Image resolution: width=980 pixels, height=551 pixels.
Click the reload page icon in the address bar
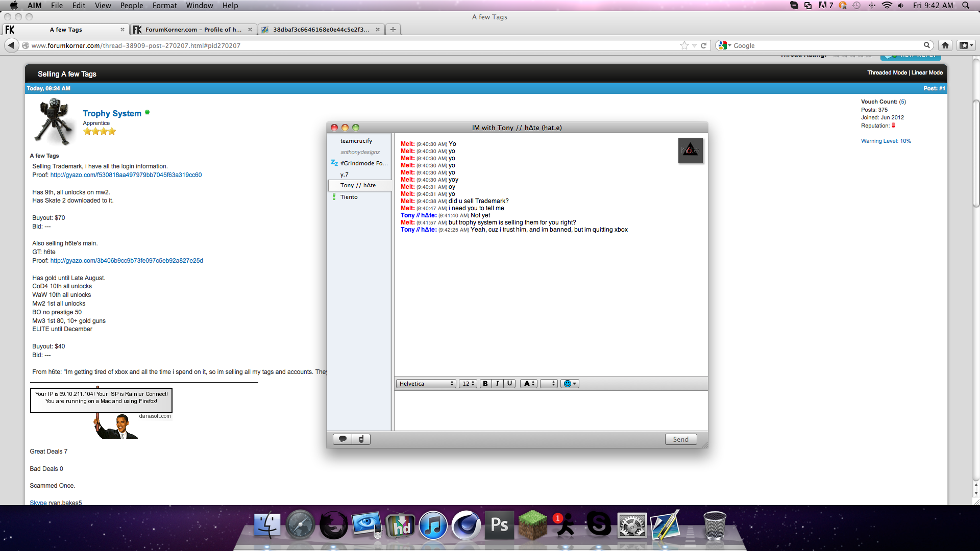pos(703,45)
